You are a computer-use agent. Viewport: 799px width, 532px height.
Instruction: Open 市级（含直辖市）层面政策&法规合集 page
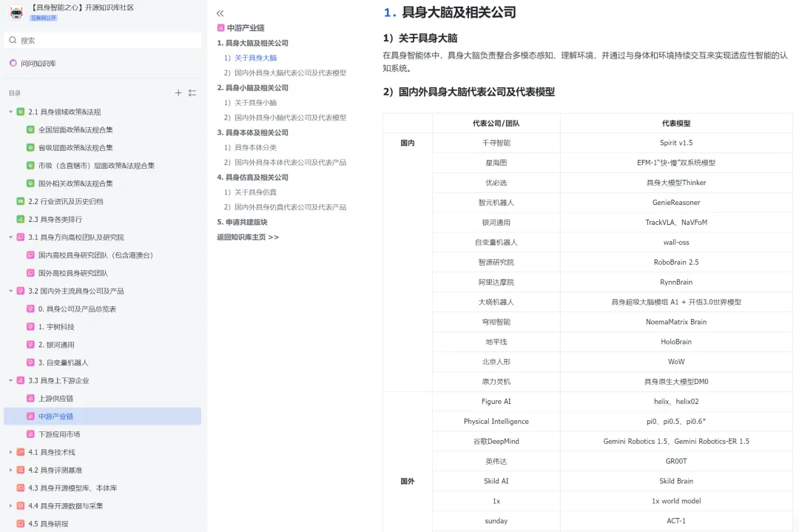point(96,166)
